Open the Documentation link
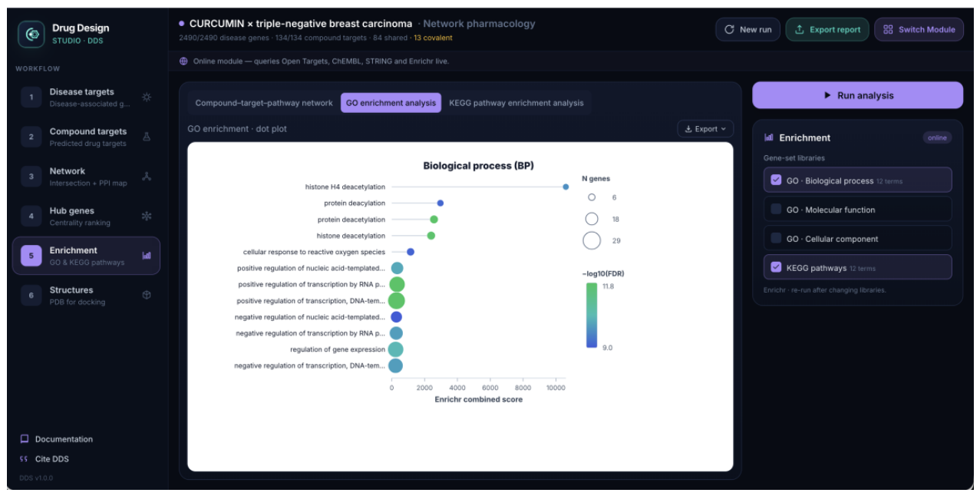Image resolution: width=980 pixels, height=496 pixels. [x=57, y=439]
